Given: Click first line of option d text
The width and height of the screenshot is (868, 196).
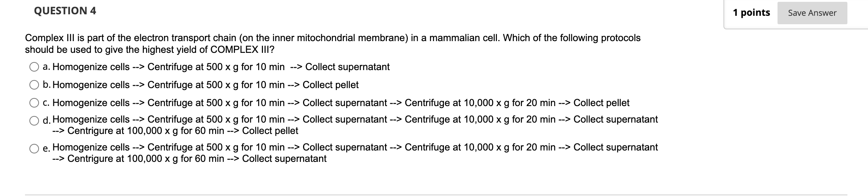Looking at the screenshot, I should coord(355,119).
